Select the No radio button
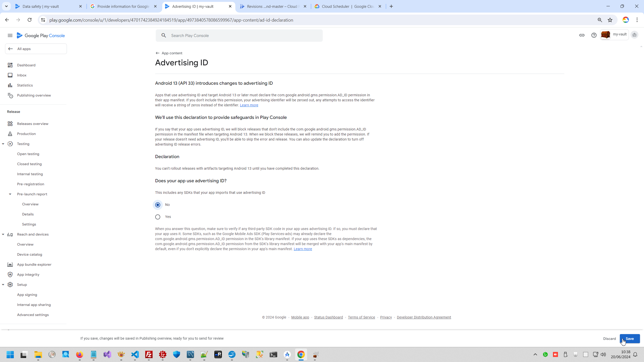The width and height of the screenshot is (644, 362). click(x=158, y=205)
